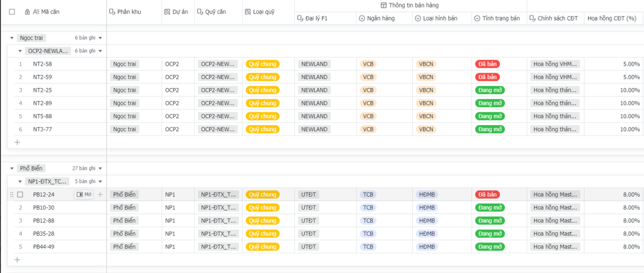Click the plus icon next to the Mở button
This screenshot has height=273, width=644.
coord(100,195)
